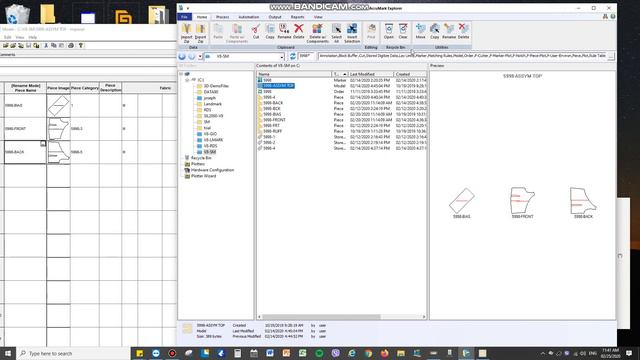Click the Cut scissors icon in Clipboard group
Image resolution: width=640 pixels, height=360 pixels.
256,31
